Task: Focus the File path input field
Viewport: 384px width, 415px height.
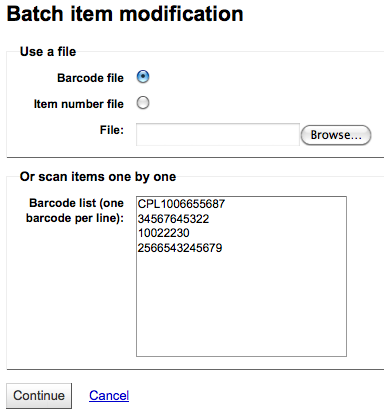Action: pyautogui.click(x=218, y=135)
